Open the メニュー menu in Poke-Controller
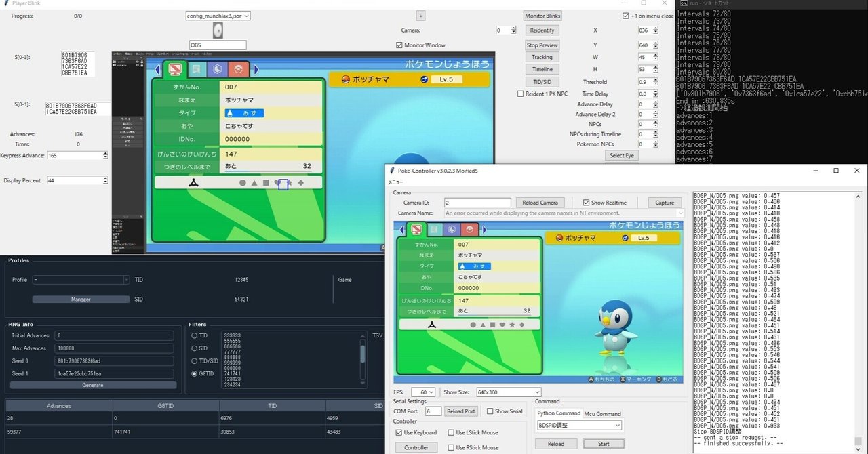The height and width of the screenshot is (454, 868). tap(395, 182)
